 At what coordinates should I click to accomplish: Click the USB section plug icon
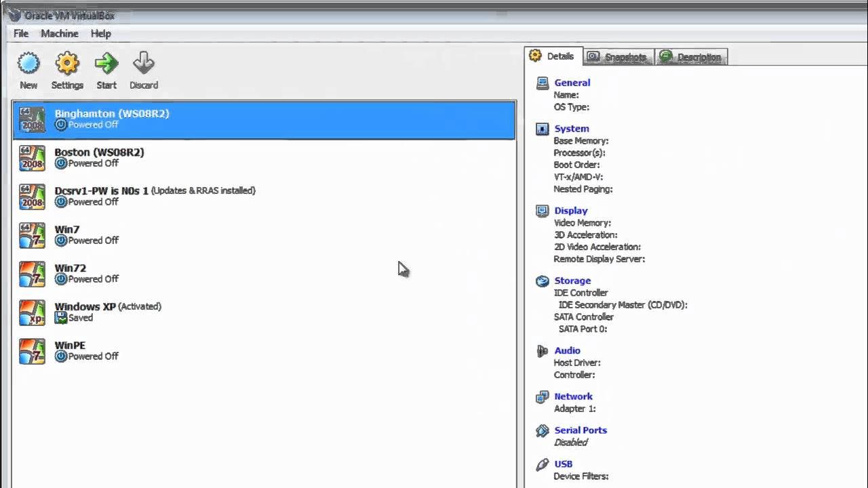[542, 464]
